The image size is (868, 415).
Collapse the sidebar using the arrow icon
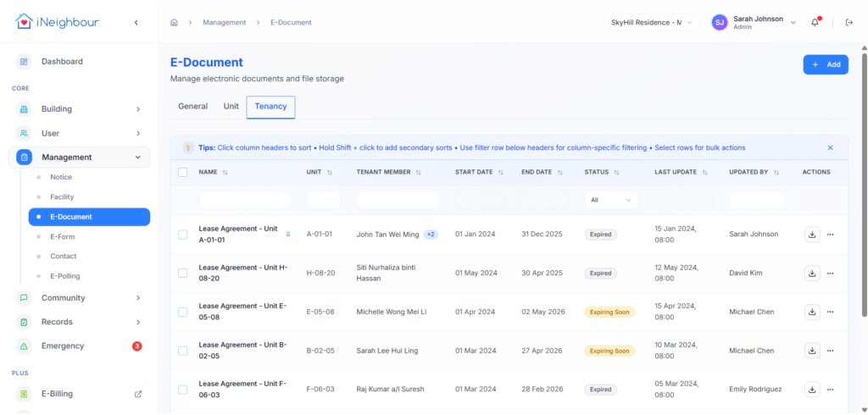pos(136,23)
